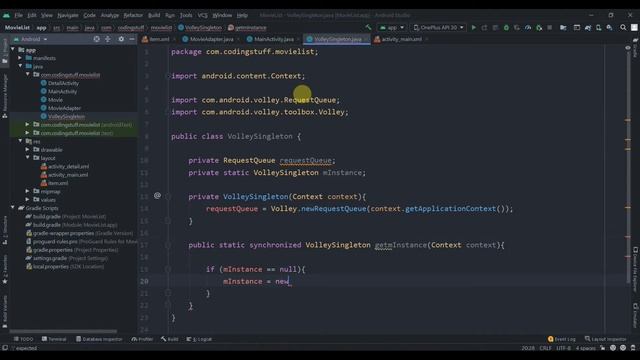
Task: Open the Gradle side panel
Action: pyautogui.click(x=635, y=48)
